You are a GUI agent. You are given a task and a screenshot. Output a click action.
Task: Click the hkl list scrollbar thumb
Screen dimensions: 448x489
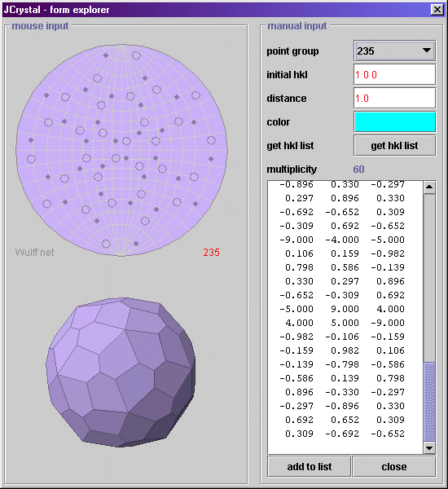429,402
